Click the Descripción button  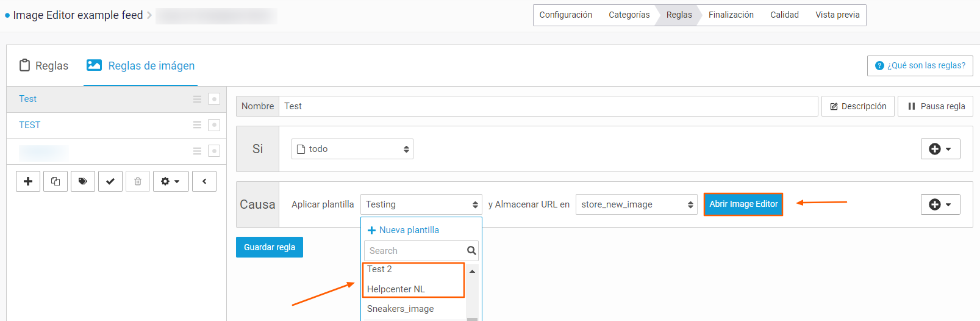(x=858, y=106)
